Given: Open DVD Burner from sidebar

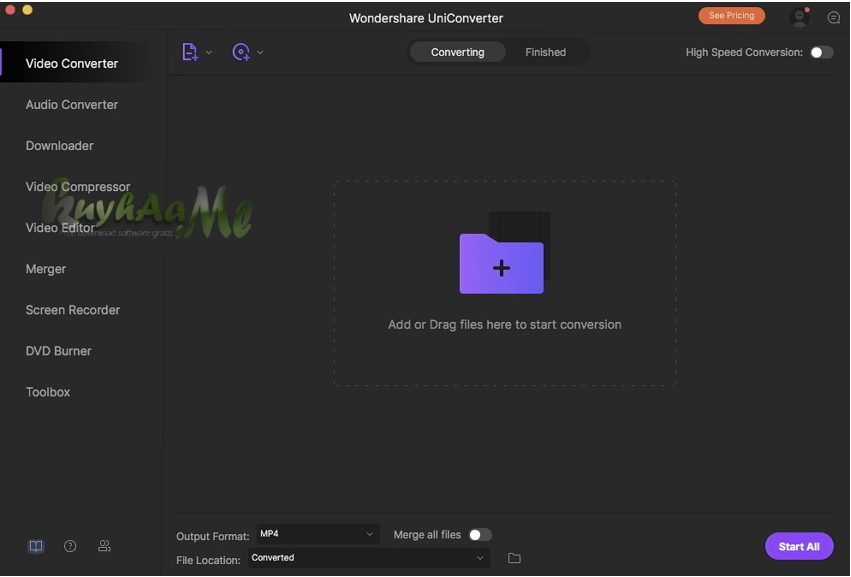Looking at the screenshot, I should [59, 351].
